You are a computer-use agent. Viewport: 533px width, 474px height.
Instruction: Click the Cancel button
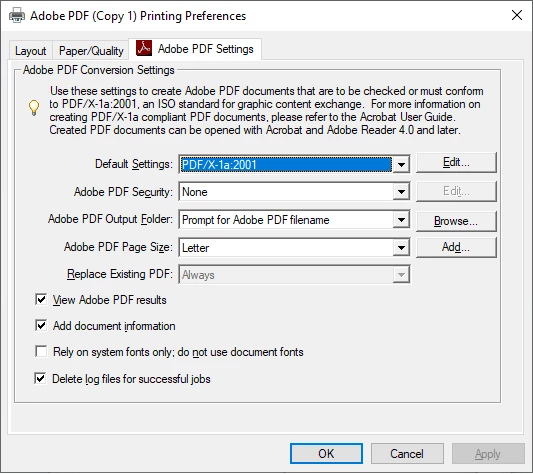click(x=407, y=454)
